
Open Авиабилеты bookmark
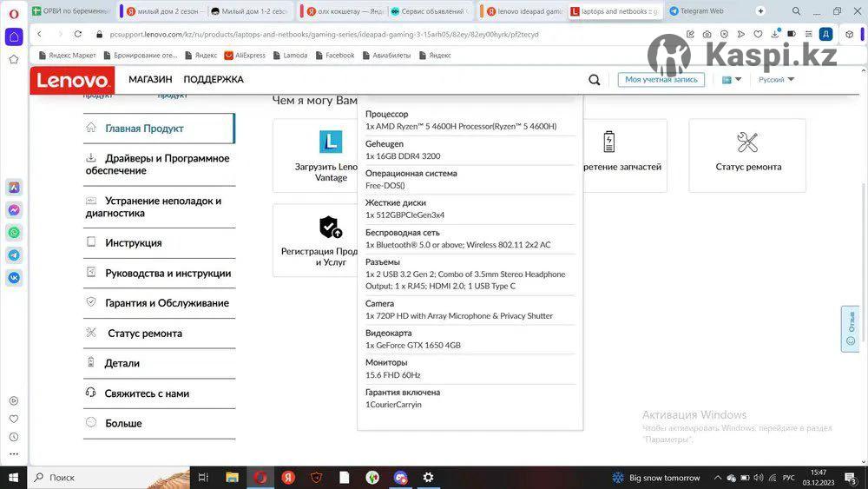tap(386, 56)
